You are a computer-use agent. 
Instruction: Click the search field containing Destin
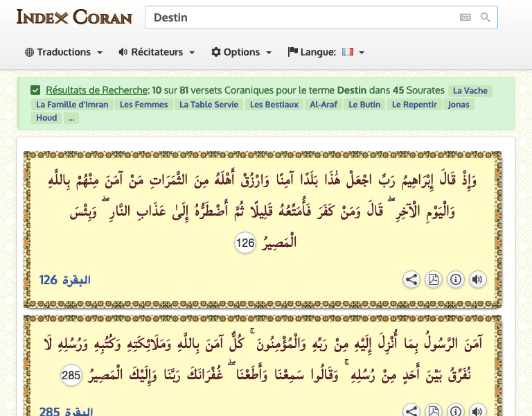tap(301, 17)
